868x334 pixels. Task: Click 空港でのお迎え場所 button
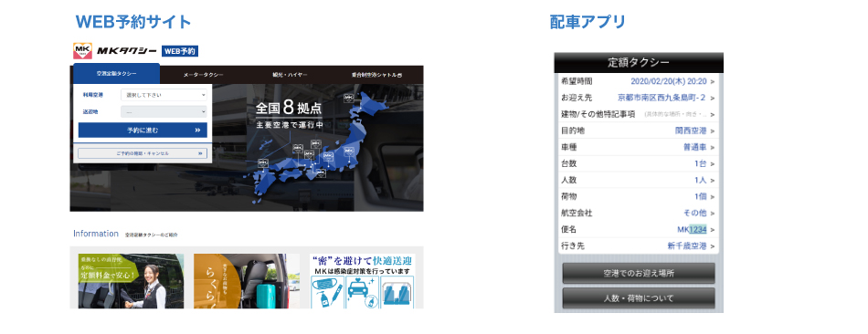tap(639, 273)
